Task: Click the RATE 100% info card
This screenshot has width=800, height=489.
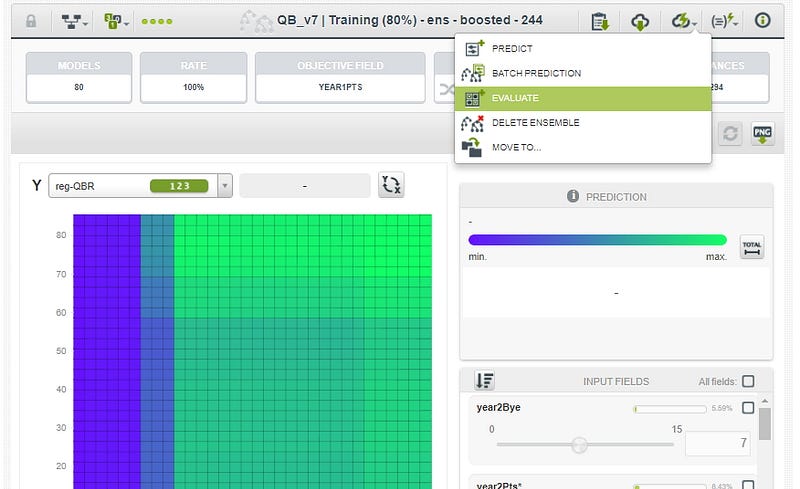Action: coord(193,78)
